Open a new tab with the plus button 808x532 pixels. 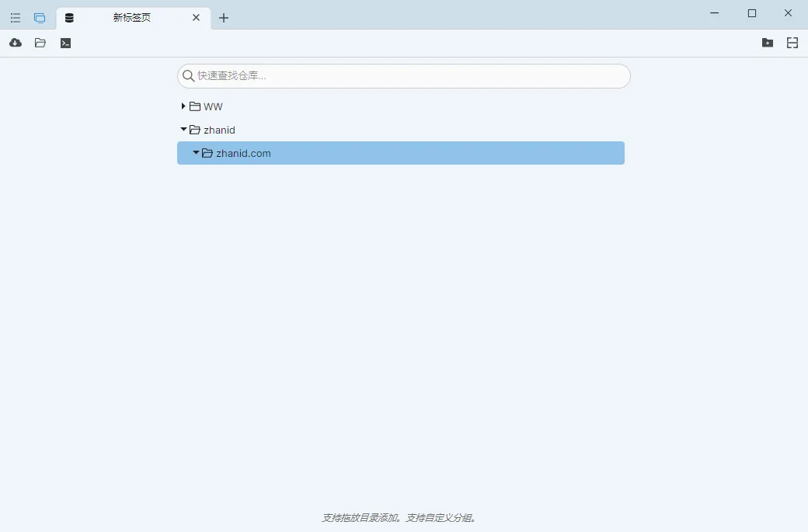(224, 17)
